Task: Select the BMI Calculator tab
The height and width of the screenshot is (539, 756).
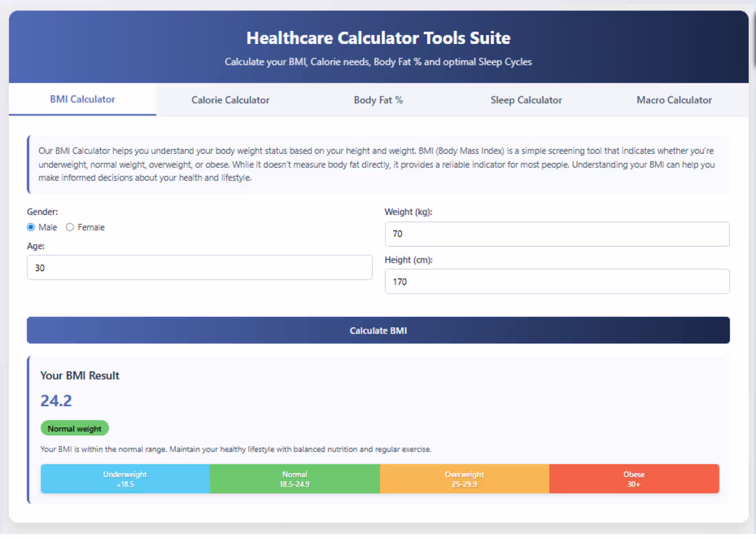Action: [x=82, y=99]
